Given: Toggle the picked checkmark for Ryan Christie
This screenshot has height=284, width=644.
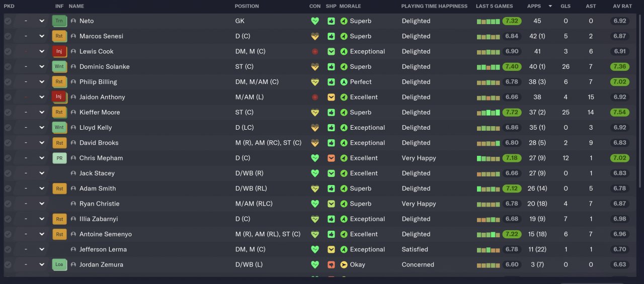Looking at the screenshot, I should pos(8,204).
